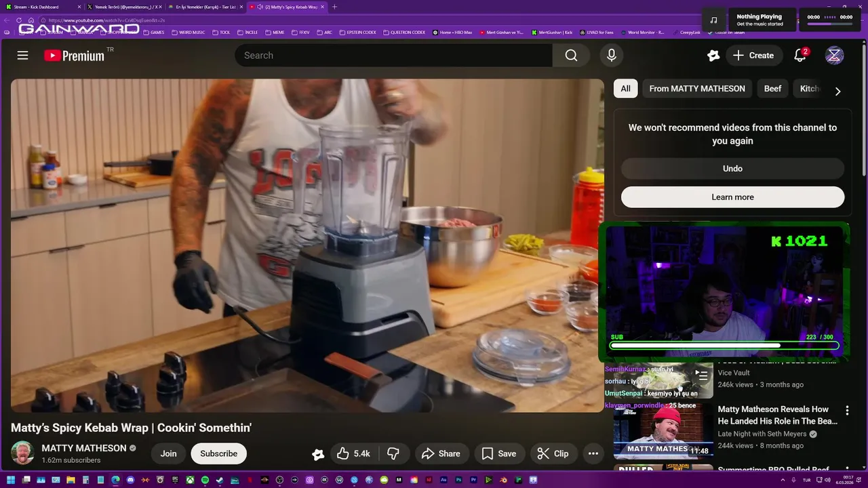Open the Home HBO Max bookmark
Viewport: 868px width, 488px height.
452,32
